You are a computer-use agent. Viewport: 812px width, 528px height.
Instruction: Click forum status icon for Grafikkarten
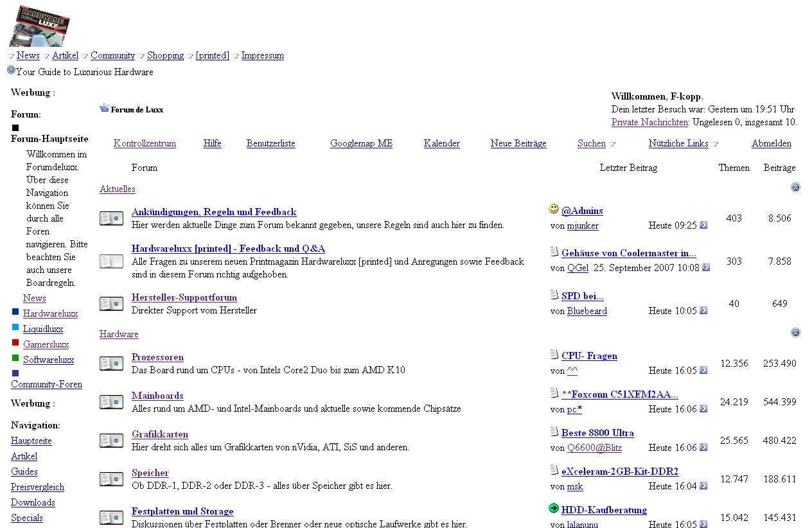click(112, 441)
